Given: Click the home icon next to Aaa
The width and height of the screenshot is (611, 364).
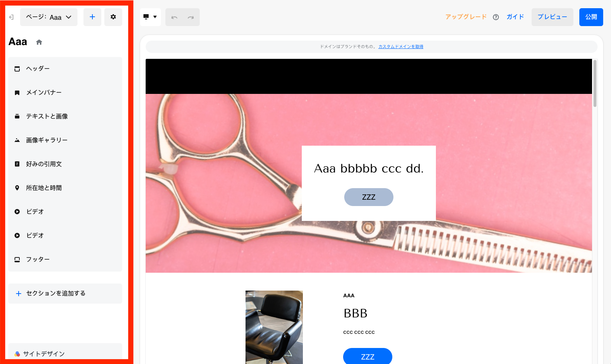Looking at the screenshot, I should (39, 42).
